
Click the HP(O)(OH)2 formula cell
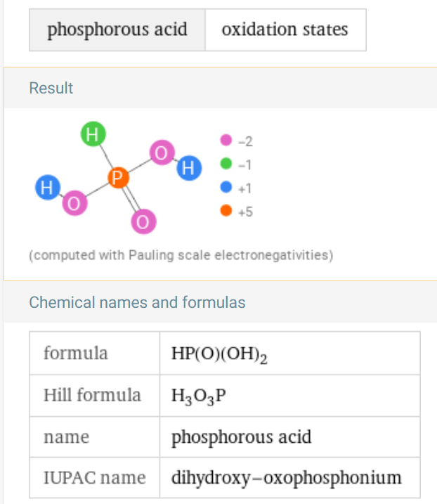click(x=290, y=354)
